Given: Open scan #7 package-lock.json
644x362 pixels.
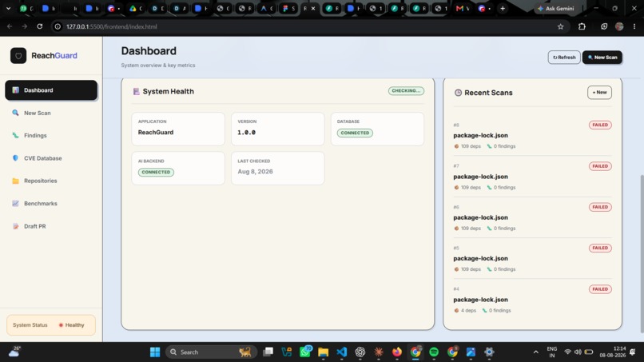Looking at the screenshot, I should pyautogui.click(x=480, y=177).
